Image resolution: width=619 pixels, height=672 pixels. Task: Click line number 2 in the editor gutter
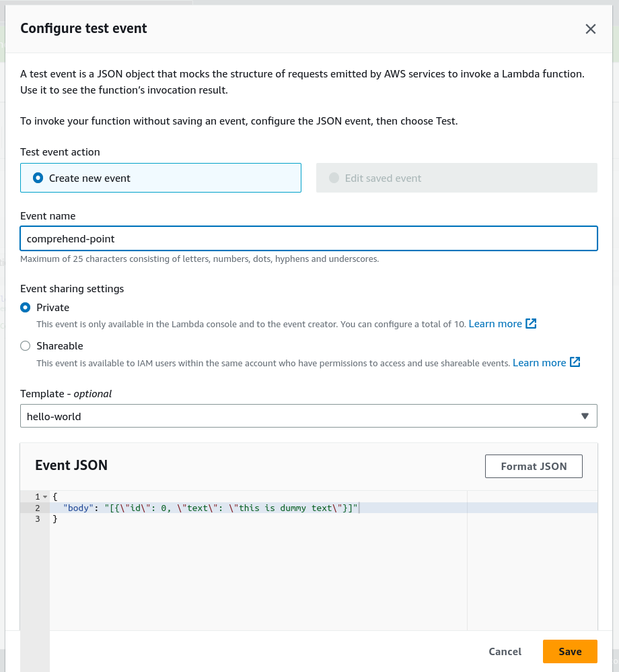click(x=38, y=508)
